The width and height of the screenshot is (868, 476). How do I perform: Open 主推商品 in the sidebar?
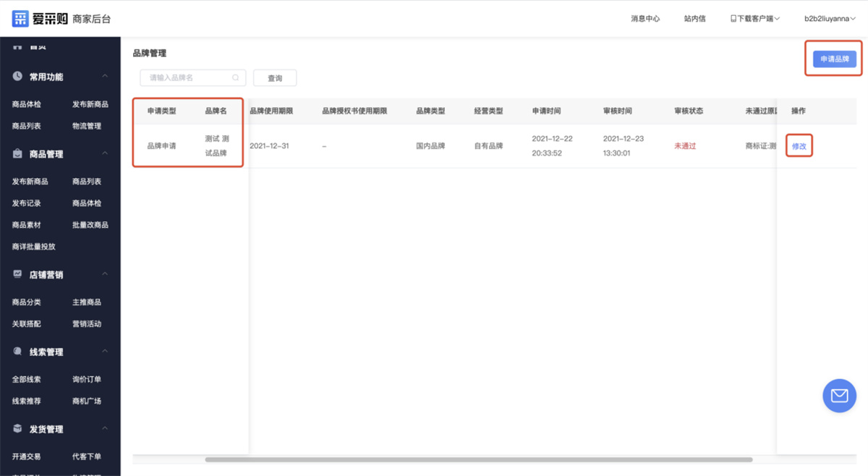87,302
